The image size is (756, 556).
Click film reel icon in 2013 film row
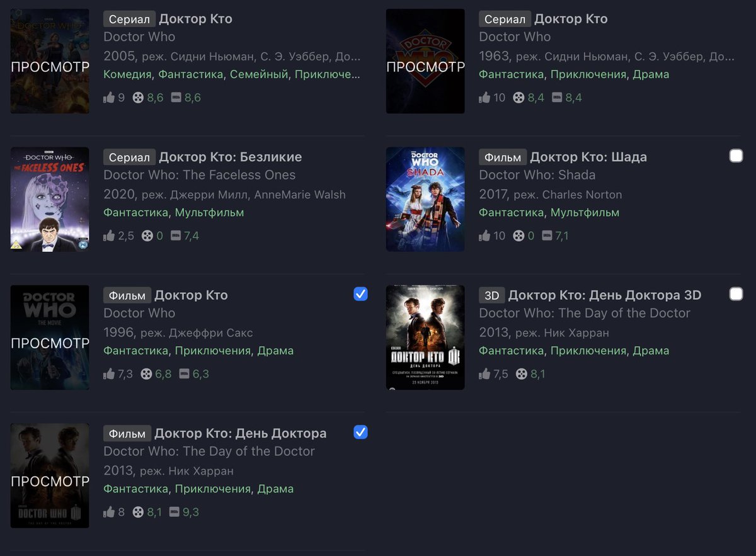[x=139, y=512]
